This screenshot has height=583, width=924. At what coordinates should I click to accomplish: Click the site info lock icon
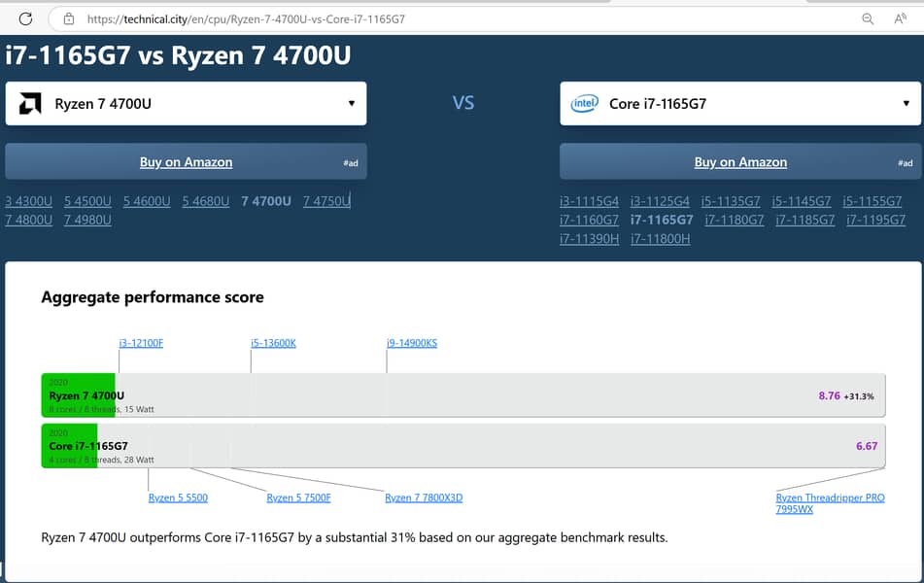[68, 18]
